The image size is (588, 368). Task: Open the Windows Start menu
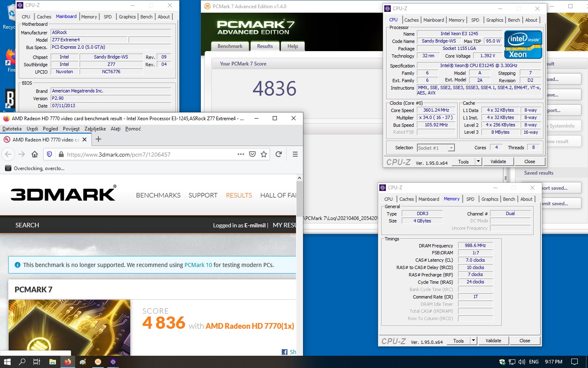click(7, 362)
